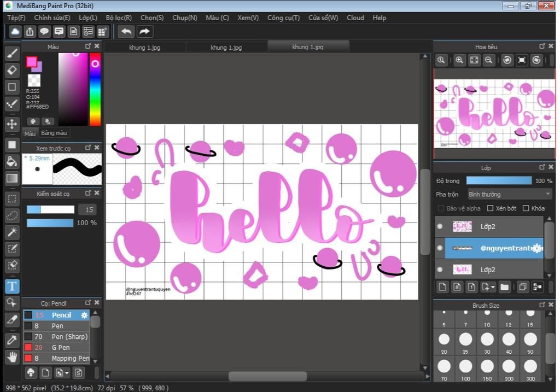560x392 pixels.
Task: Click the Redo arrow in the toolbar
Action: tap(144, 31)
